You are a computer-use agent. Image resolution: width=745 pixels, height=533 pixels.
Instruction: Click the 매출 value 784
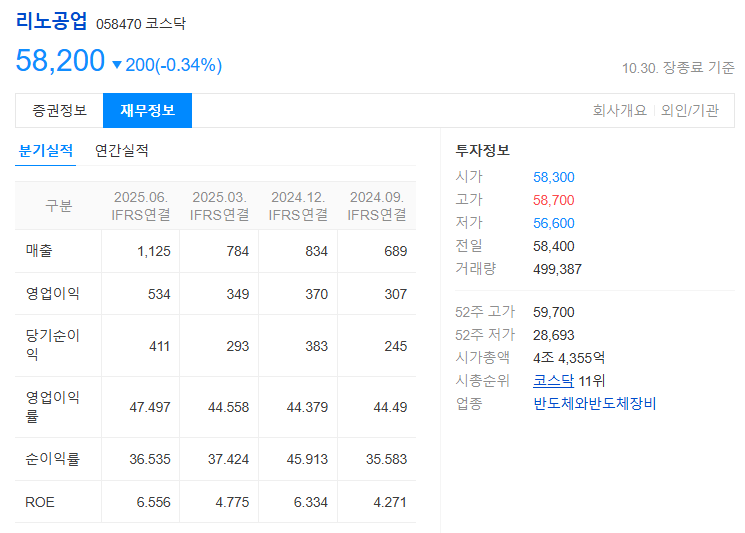(x=238, y=251)
